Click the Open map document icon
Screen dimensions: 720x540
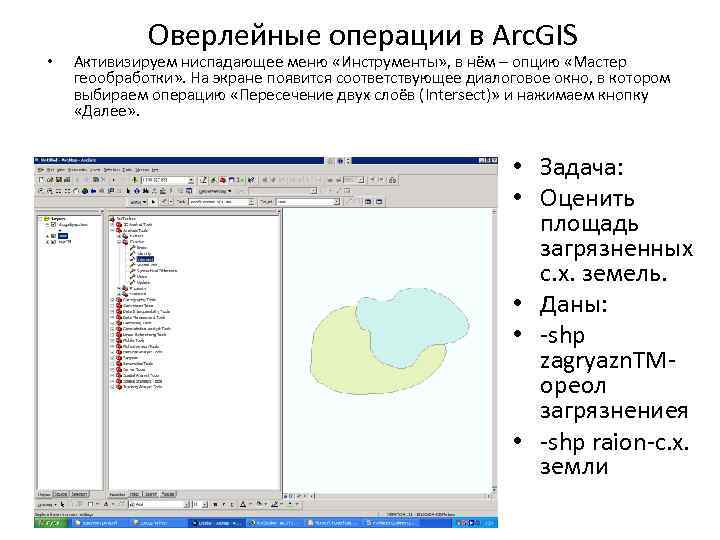[x=50, y=180]
